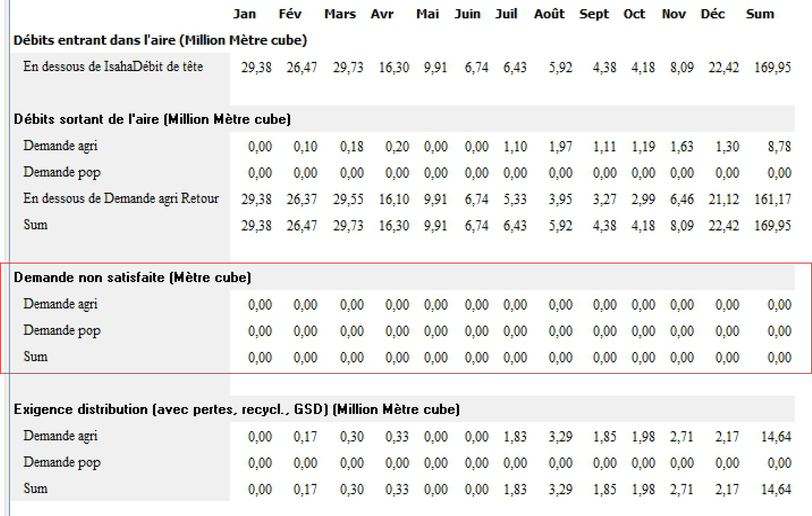Select the Sum row under Demande non satisfaite
The height and width of the screenshot is (516, 812).
tap(35, 357)
